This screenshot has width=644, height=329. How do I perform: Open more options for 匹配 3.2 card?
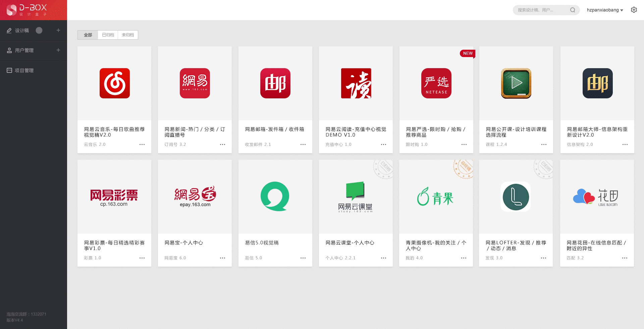[625, 258]
